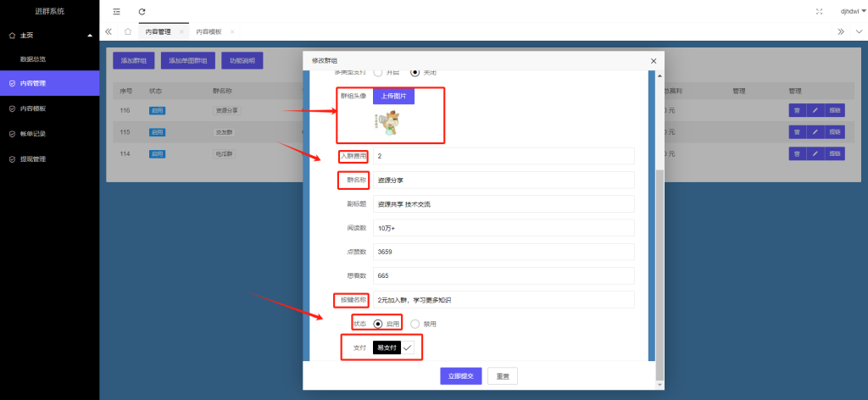Select the 禁用 status radio button

pos(415,323)
